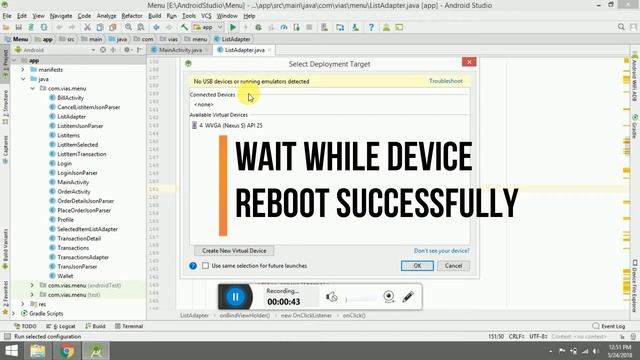Expand the manifests folder
This screenshot has height=360, width=640.
click(23, 70)
